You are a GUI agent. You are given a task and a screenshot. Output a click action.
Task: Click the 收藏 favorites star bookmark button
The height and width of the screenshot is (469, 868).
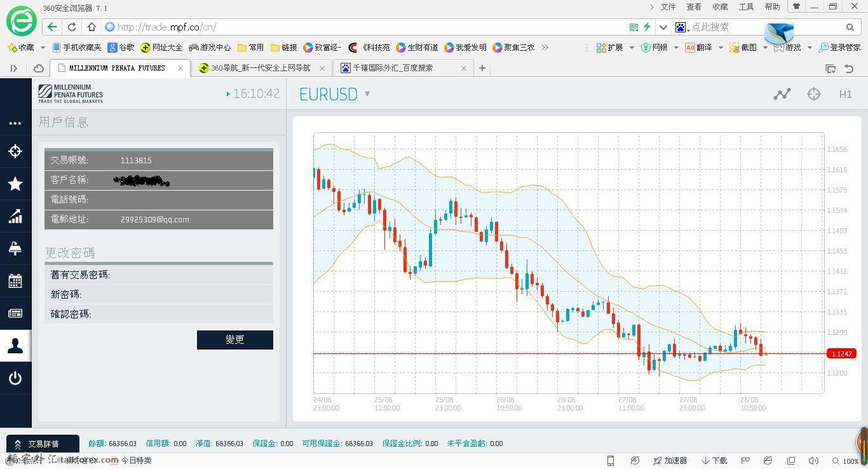click(21, 48)
